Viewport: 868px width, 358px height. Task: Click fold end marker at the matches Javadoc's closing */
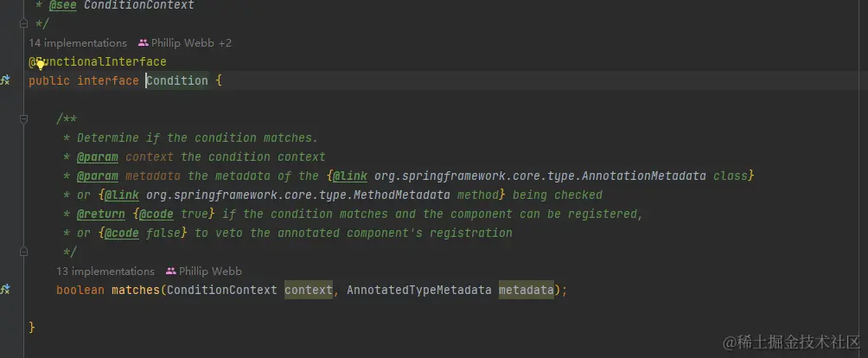point(23,252)
